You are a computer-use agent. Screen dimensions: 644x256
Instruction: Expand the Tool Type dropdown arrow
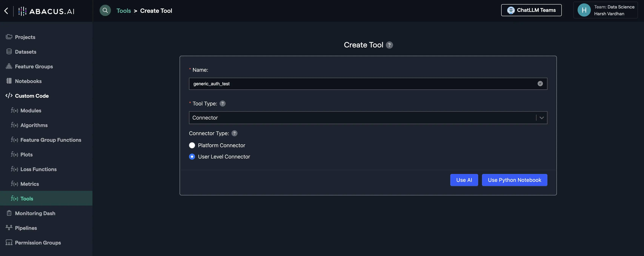(x=542, y=118)
